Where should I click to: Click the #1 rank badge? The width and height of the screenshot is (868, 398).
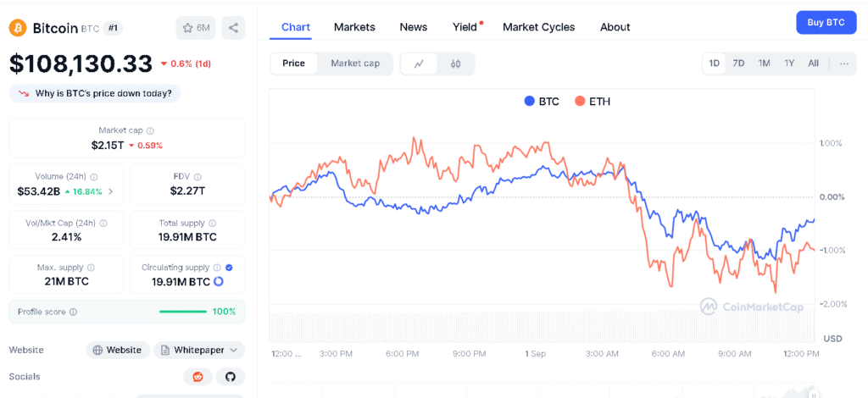(113, 28)
